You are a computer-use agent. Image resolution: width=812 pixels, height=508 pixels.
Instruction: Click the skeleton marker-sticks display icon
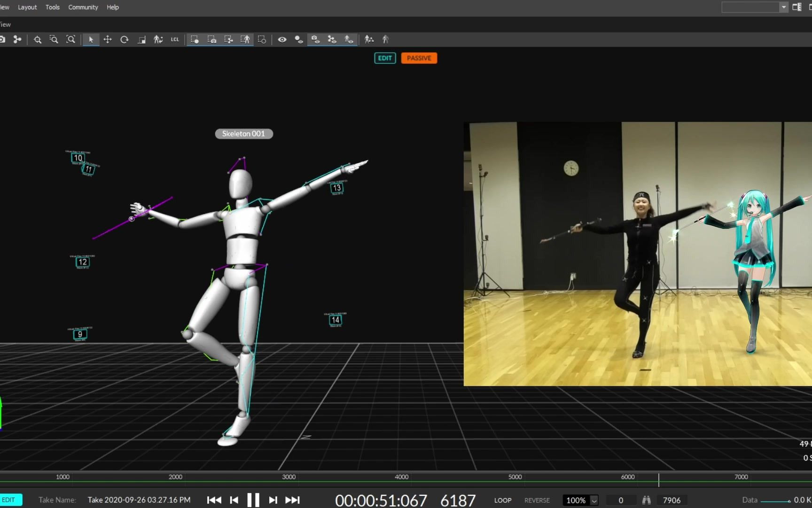click(369, 40)
